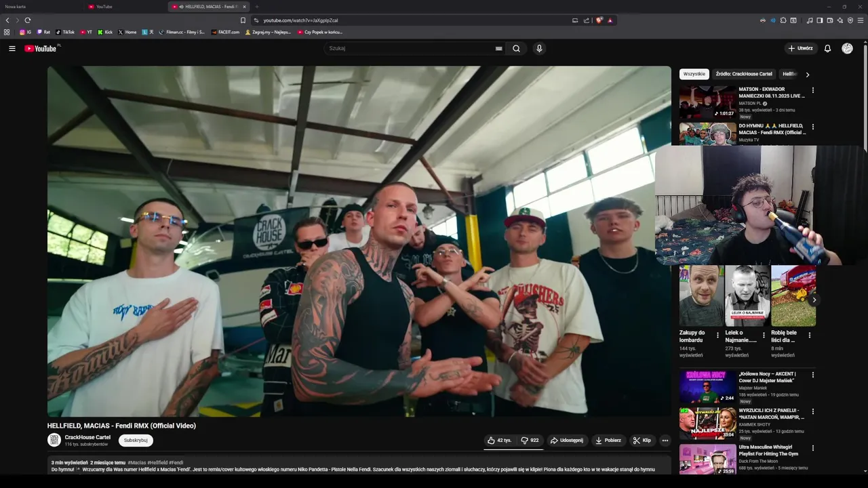This screenshot has width=868, height=488.
Task: Dislike the video (922)
Action: [530, 441]
